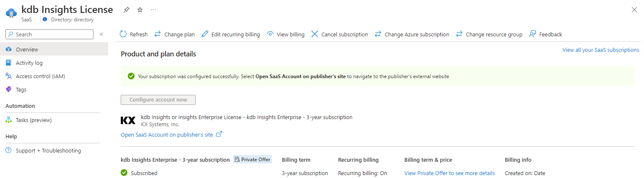
Task: Click View billing eye icon
Action: (x=271, y=34)
